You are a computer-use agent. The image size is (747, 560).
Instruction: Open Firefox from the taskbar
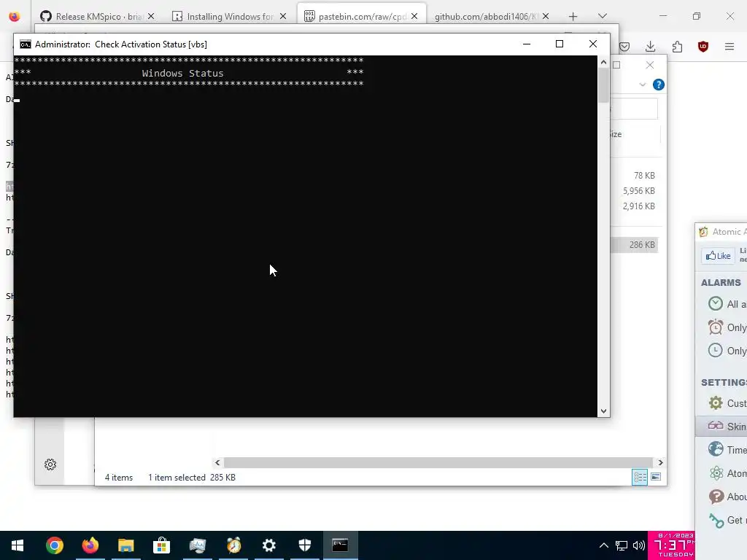90,545
